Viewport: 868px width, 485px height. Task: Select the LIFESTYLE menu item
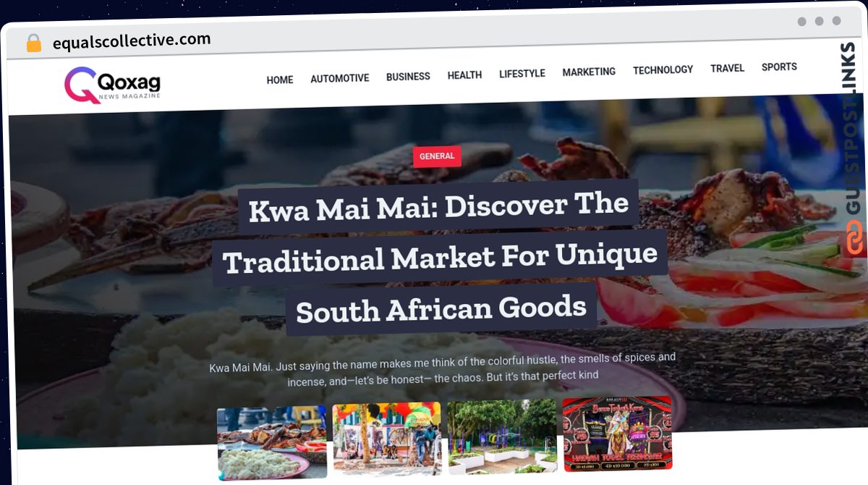tap(522, 73)
